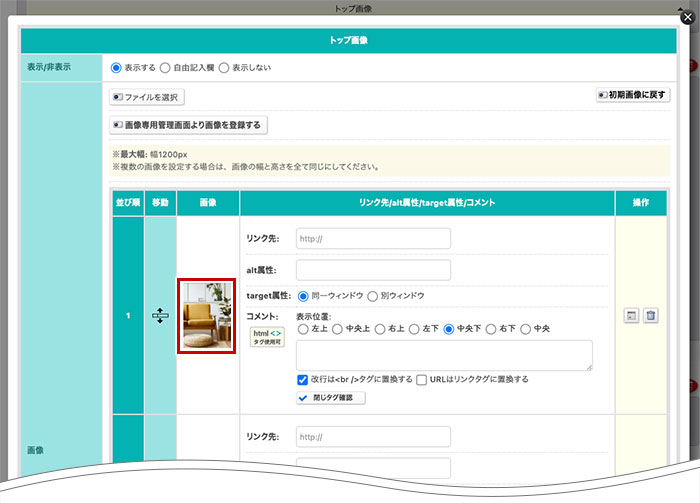Toggle 改行は<br />タグに置換する checkbox

tap(302, 380)
